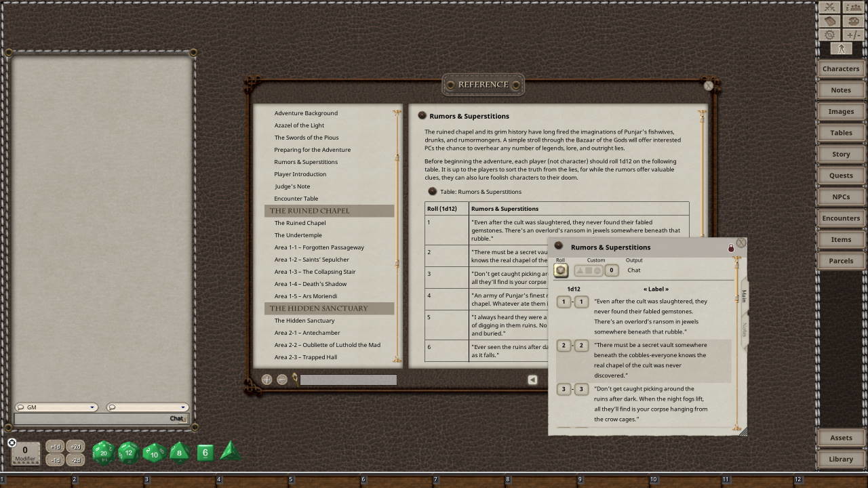Open the book manual icon in the top toolbar
Screen dimensions: 868x488
(830, 21)
